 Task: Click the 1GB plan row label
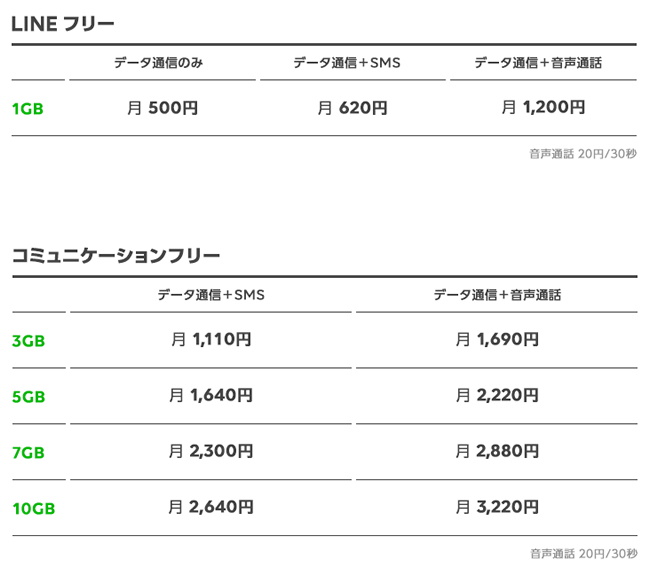[28, 109]
